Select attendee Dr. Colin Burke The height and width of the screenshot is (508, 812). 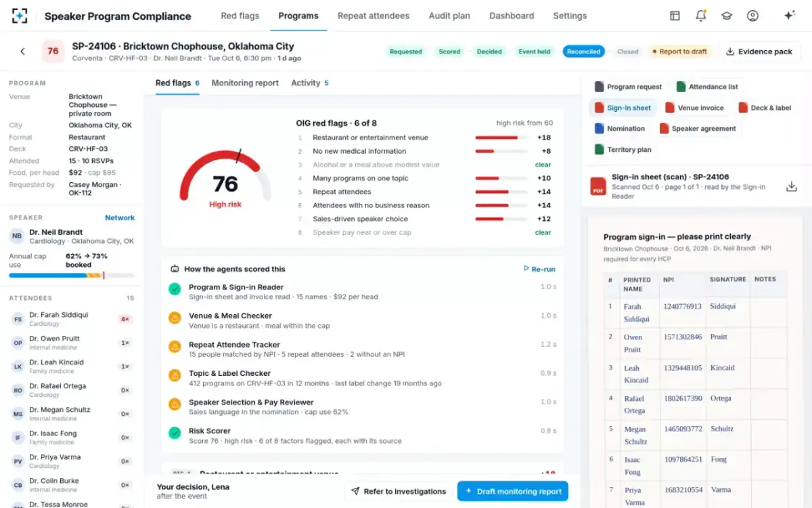coord(72,484)
